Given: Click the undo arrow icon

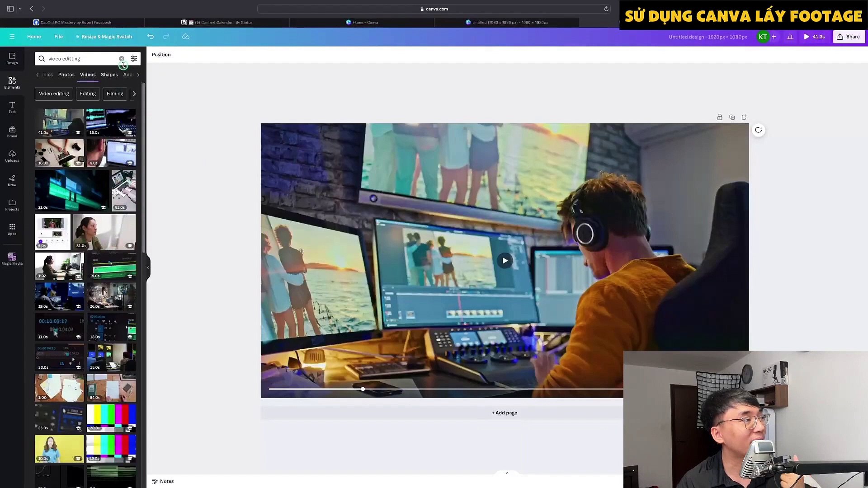Looking at the screenshot, I should coord(151,37).
